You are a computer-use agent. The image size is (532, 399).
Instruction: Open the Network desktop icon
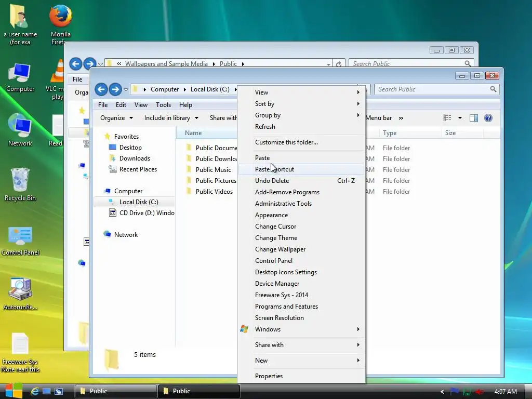click(x=20, y=130)
